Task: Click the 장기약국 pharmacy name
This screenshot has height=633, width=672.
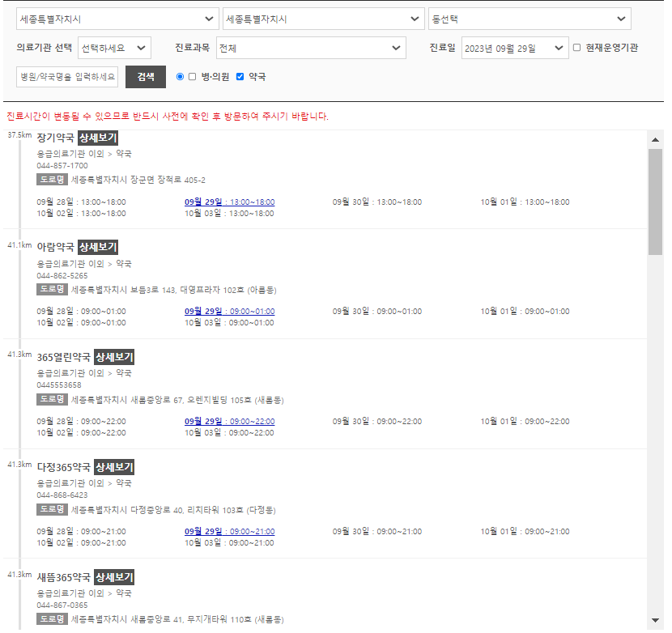Action: 56,138
